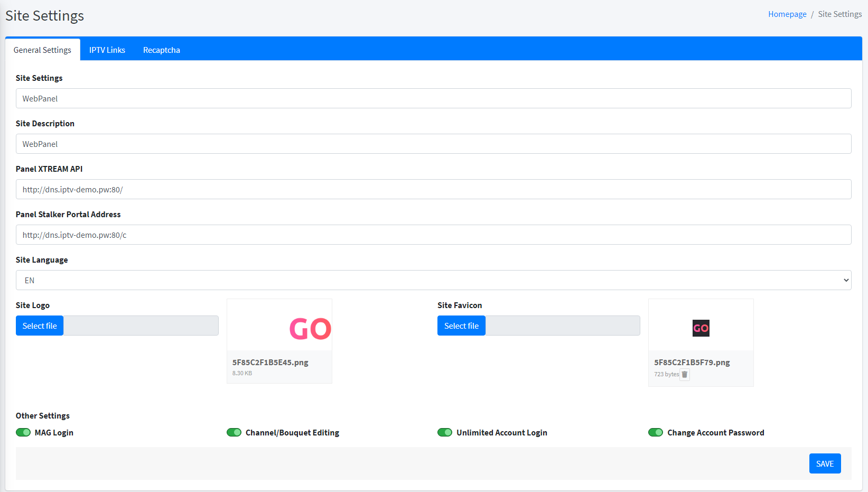Click Select file for Site Favicon
The width and height of the screenshot is (868, 492).
[461, 326]
